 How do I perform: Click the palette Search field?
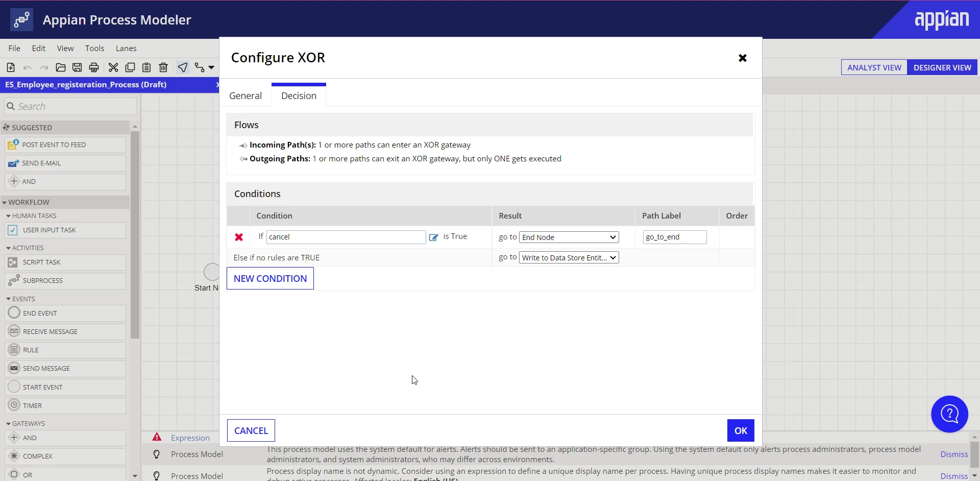(70, 106)
